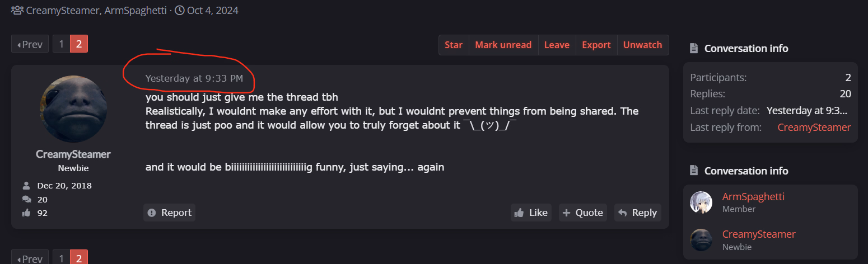
Task: Quote this message with plus button
Action: pos(583,213)
